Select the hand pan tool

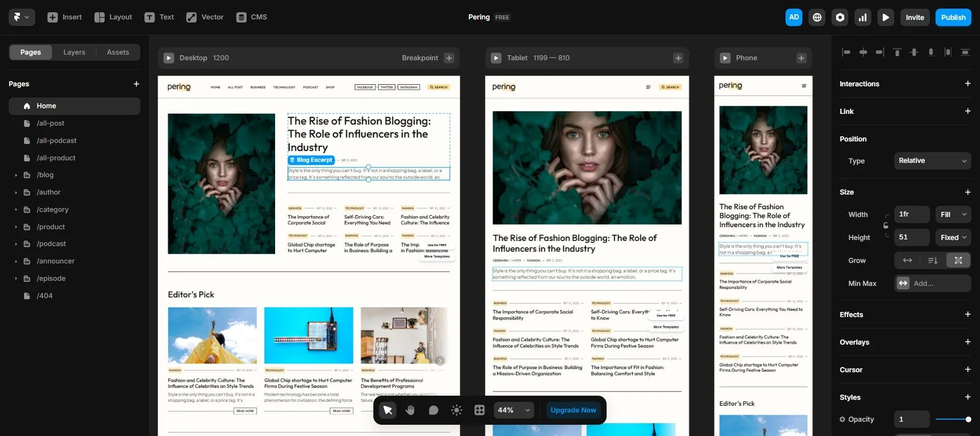[410, 410]
